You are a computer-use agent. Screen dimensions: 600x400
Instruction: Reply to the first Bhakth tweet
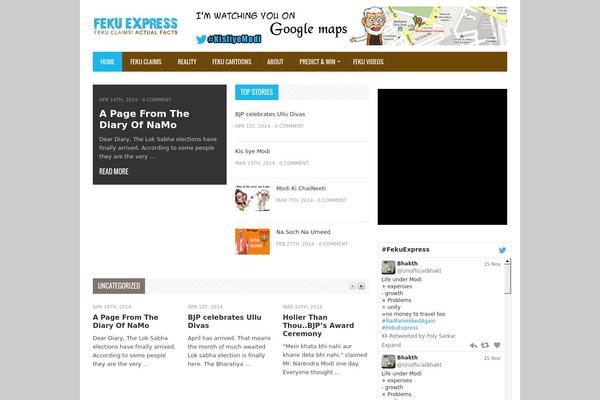pyautogui.click(x=473, y=345)
